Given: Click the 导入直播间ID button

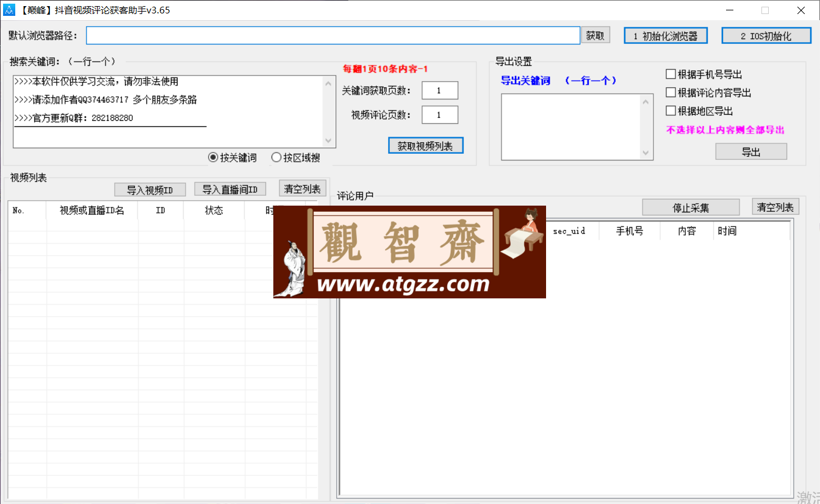Looking at the screenshot, I should point(230,189).
